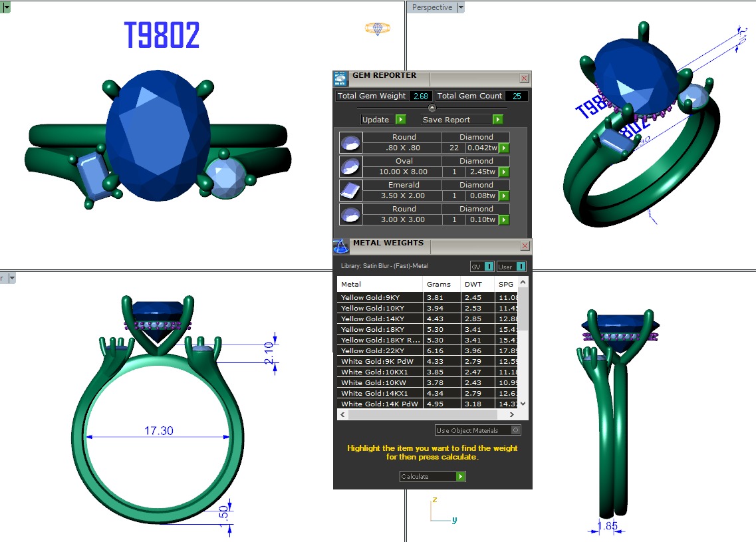
Task: Collapse the Gem Reporter panel arrow
Action: (432, 108)
